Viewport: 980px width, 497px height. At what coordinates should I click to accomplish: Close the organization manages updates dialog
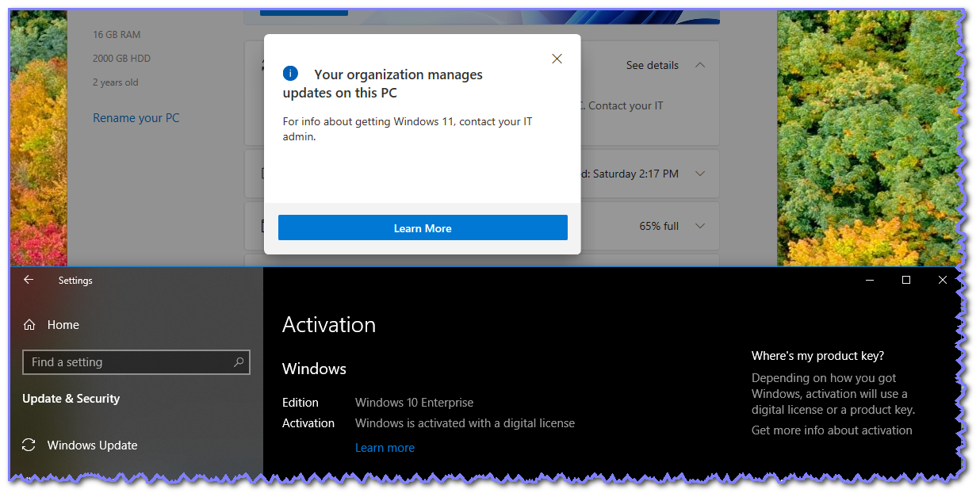pos(557,59)
